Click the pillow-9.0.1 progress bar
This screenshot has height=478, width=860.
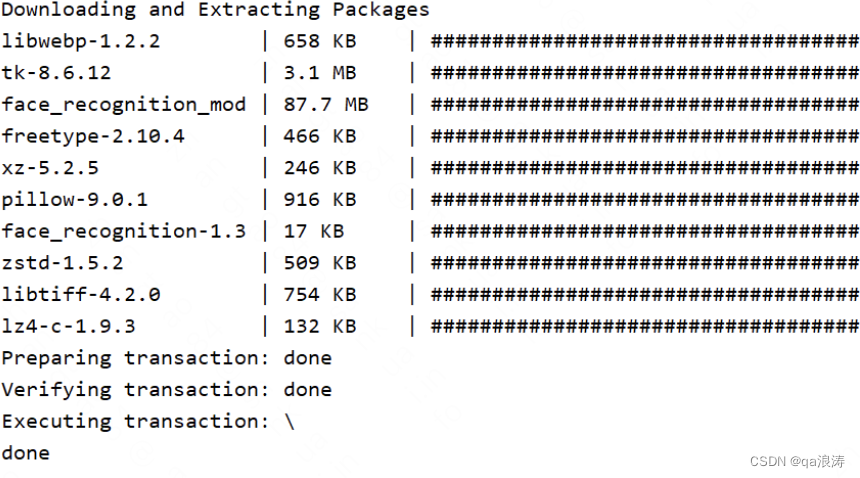pyautogui.click(x=645, y=200)
